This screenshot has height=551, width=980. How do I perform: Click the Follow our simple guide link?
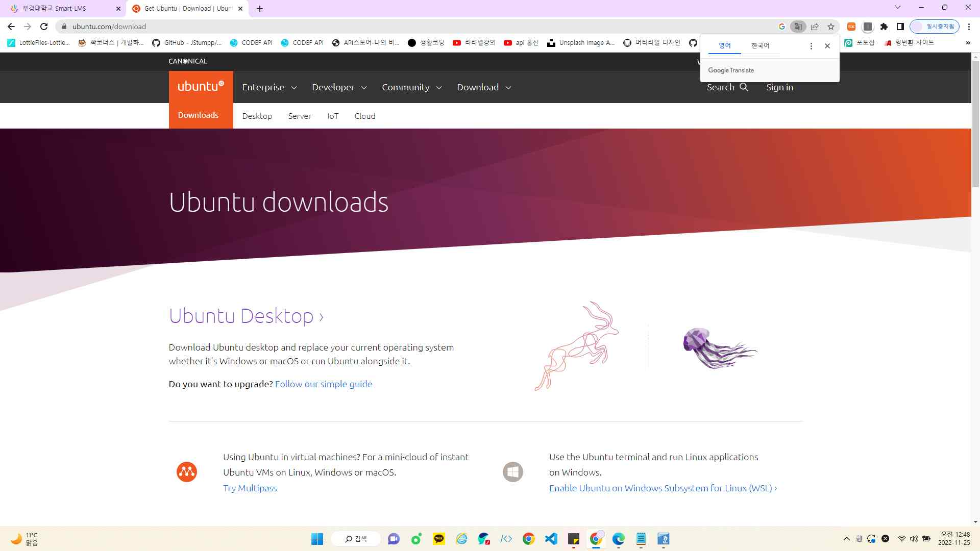tap(324, 384)
